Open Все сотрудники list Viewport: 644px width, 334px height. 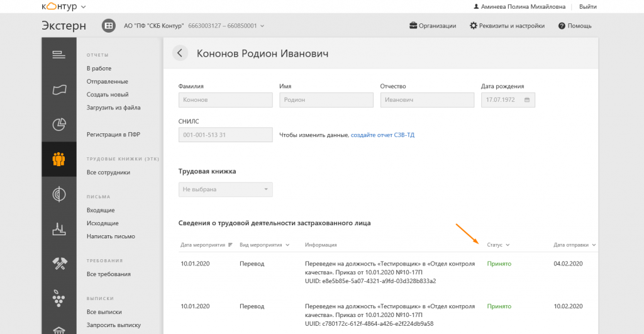tap(108, 172)
